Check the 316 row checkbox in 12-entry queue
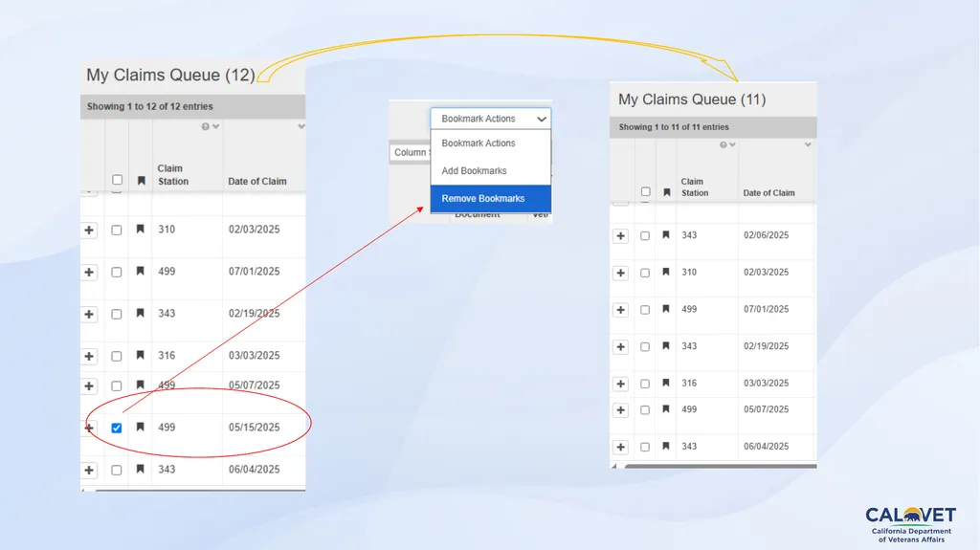This screenshot has height=550, width=980. (x=116, y=356)
